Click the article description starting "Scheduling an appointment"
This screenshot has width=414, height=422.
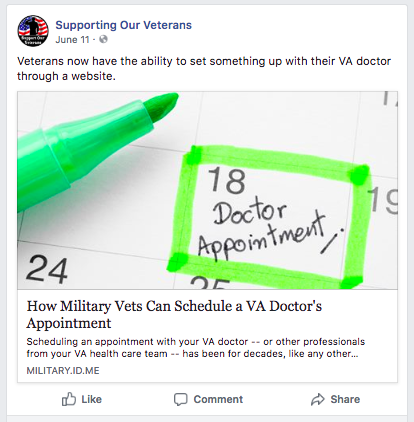(196, 348)
